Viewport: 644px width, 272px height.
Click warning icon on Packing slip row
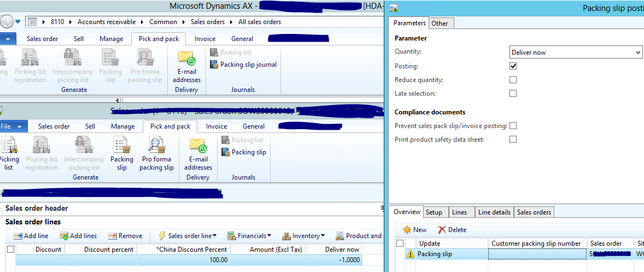(411, 254)
